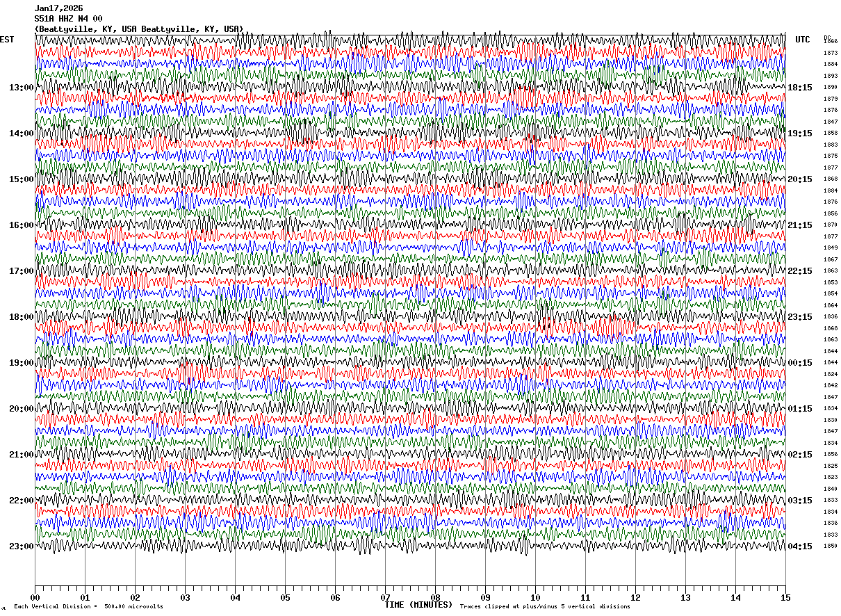Select minute tick label 02 on the time axis
This screenshot has width=841, height=616.
click(x=135, y=597)
